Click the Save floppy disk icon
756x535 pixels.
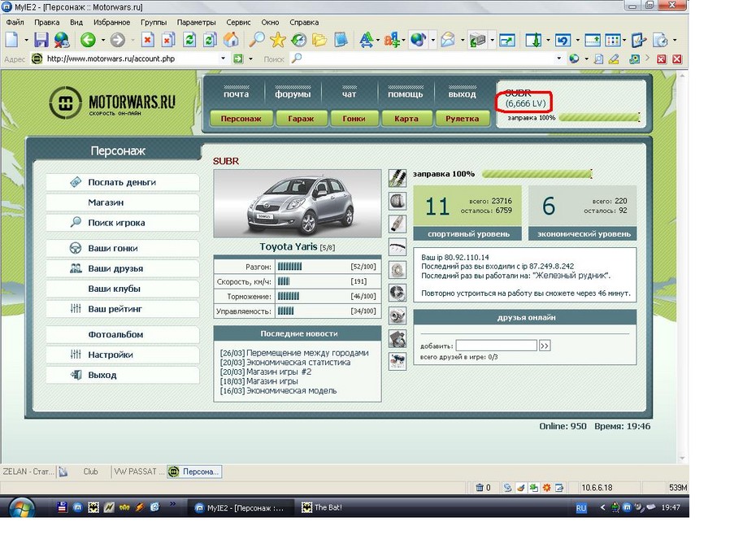(x=41, y=40)
